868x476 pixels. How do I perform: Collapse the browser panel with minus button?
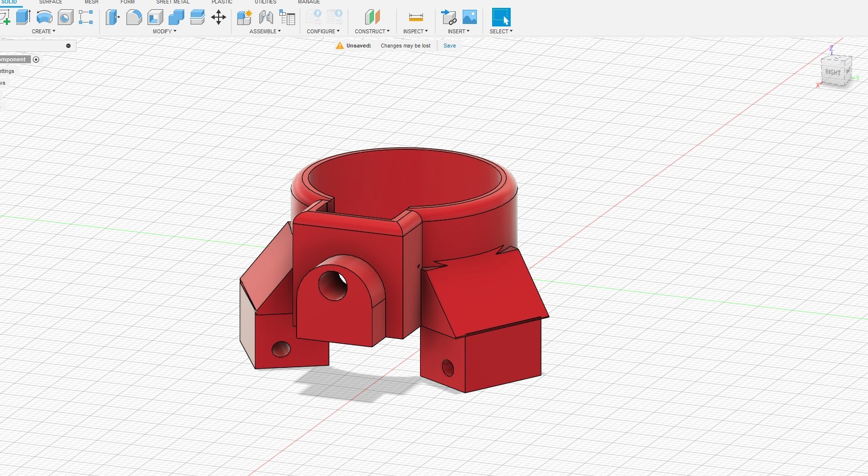point(68,46)
